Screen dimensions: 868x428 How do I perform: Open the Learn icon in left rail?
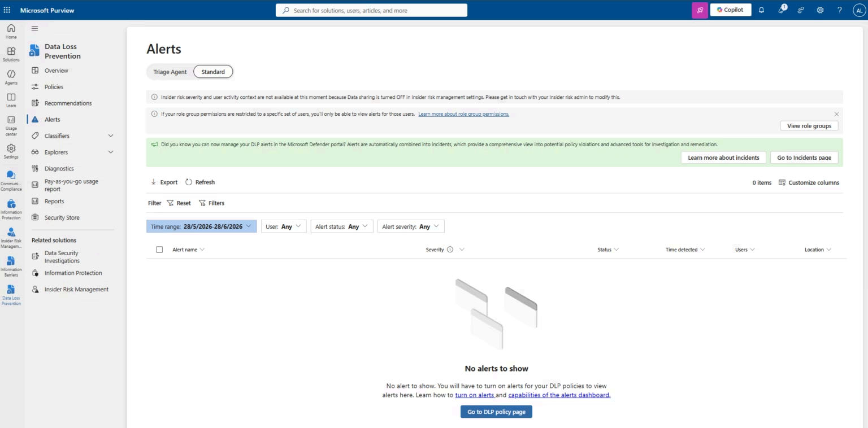click(11, 100)
